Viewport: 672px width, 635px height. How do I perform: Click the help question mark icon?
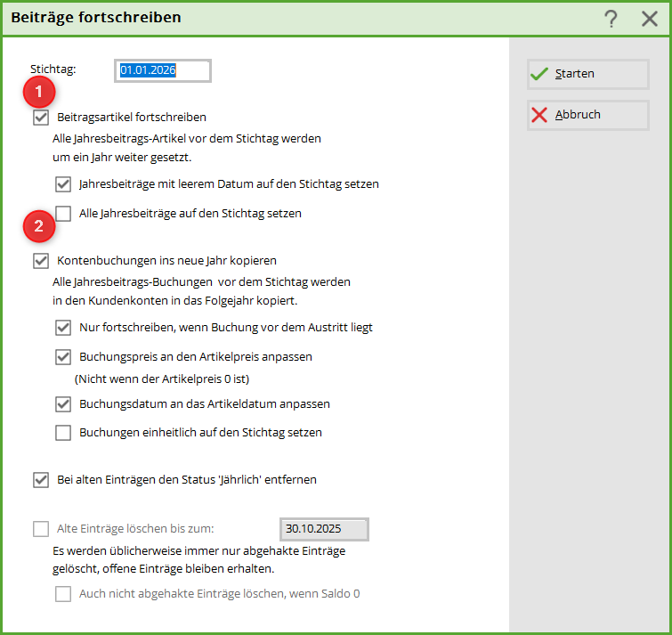pyautogui.click(x=611, y=19)
